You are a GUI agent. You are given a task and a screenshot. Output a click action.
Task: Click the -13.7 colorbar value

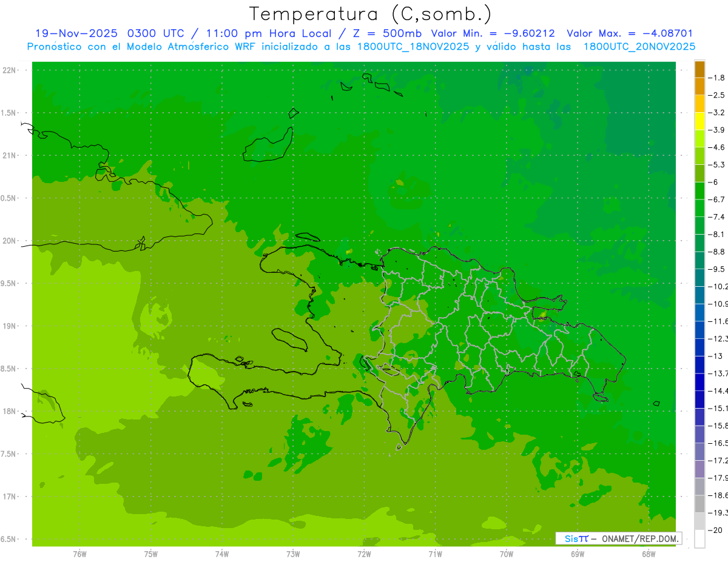click(x=718, y=373)
